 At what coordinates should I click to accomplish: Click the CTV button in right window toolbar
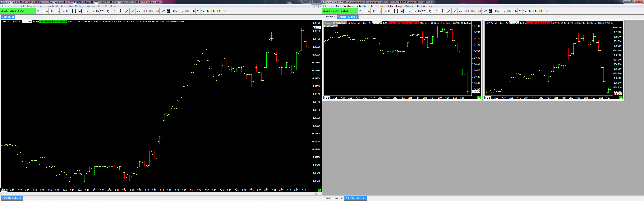click(497, 11)
